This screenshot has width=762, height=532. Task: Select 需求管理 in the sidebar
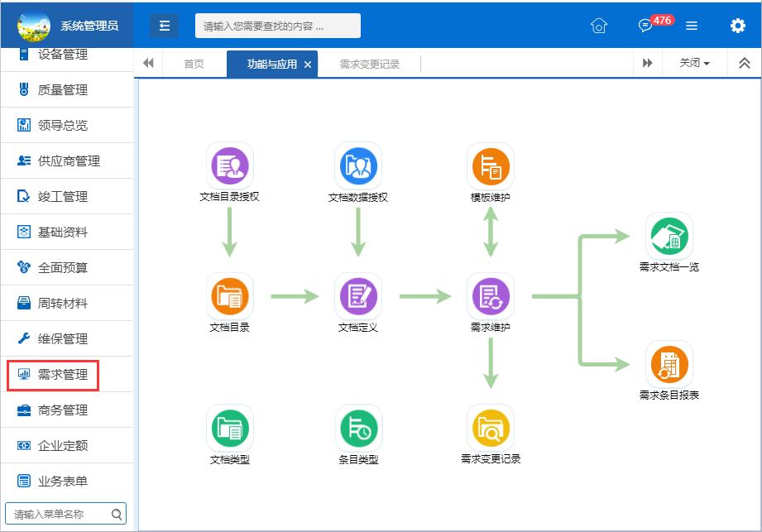coord(62,374)
